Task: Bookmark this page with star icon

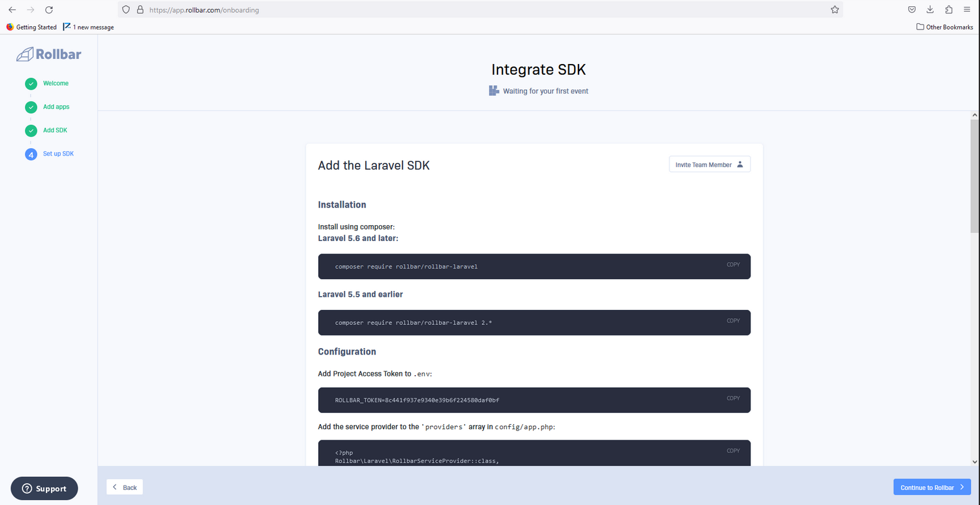Action: point(834,9)
